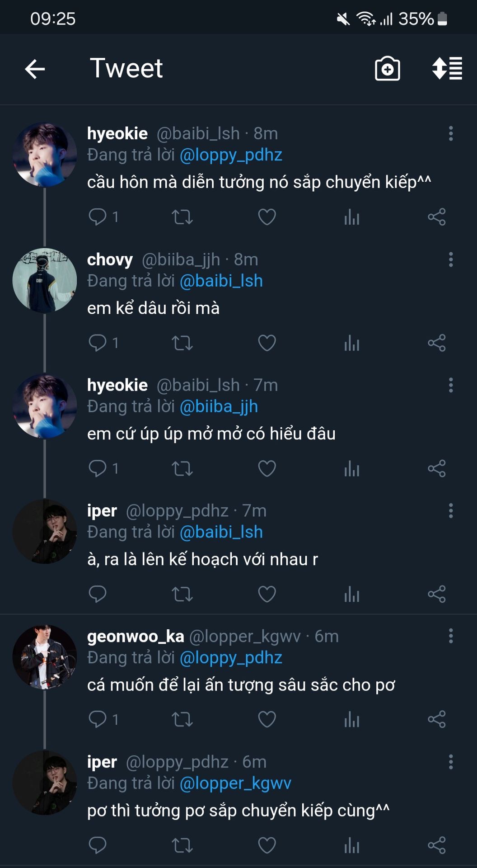Like geonwoo_ka's tweet about ấn tượng sâu sắc
The width and height of the screenshot is (477, 868).
click(x=267, y=720)
